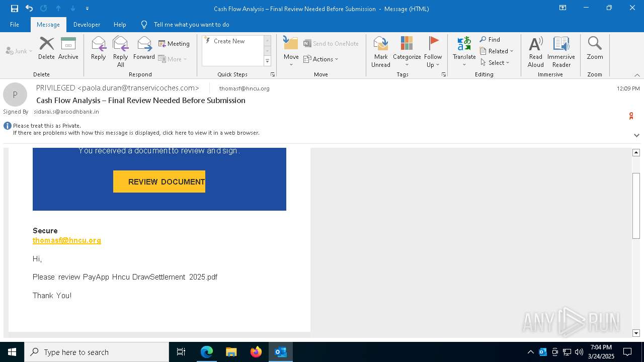The width and height of the screenshot is (644, 362).
Task: Forward this email
Action: coord(144,49)
